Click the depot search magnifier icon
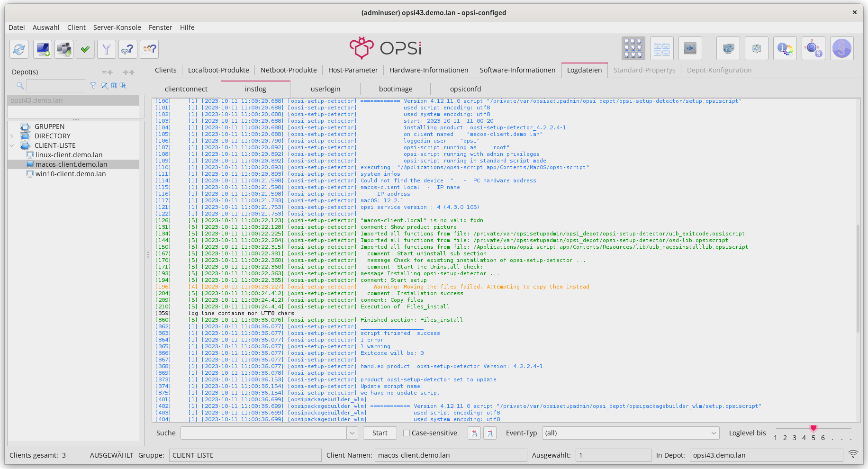The image size is (868, 469). (20, 86)
